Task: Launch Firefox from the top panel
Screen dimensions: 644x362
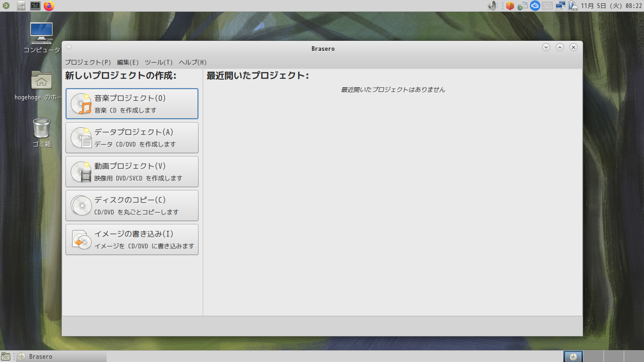Action: click(x=49, y=6)
